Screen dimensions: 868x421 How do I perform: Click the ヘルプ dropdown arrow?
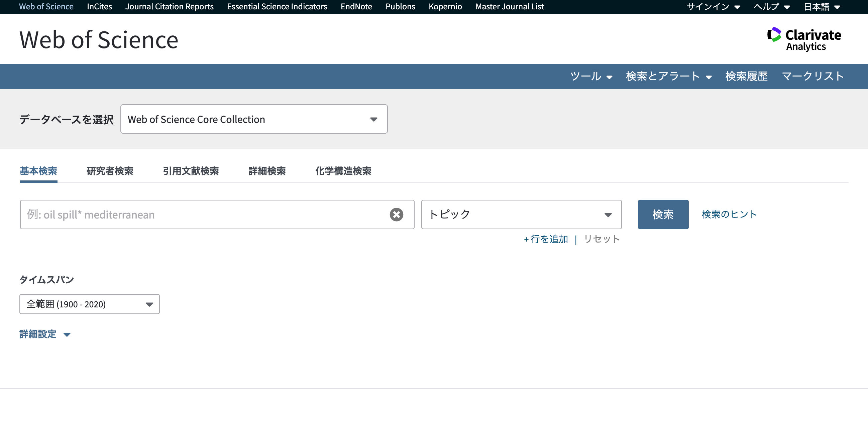[x=787, y=6]
